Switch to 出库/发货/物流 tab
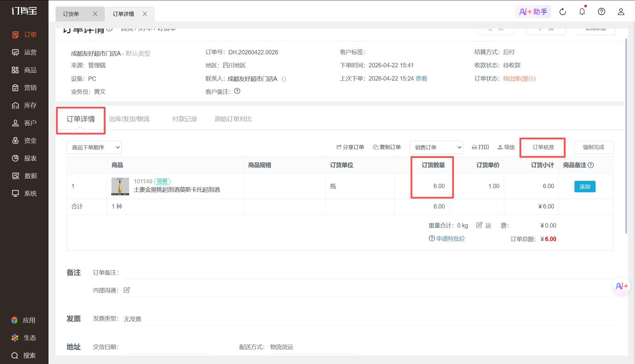635x364 pixels. point(129,119)
